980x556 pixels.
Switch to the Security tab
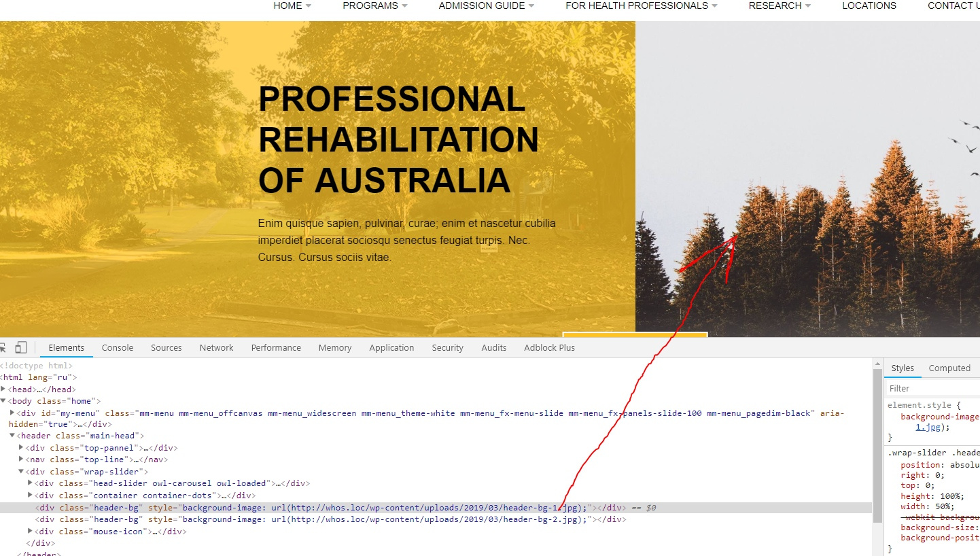click(x=447, y=347)
